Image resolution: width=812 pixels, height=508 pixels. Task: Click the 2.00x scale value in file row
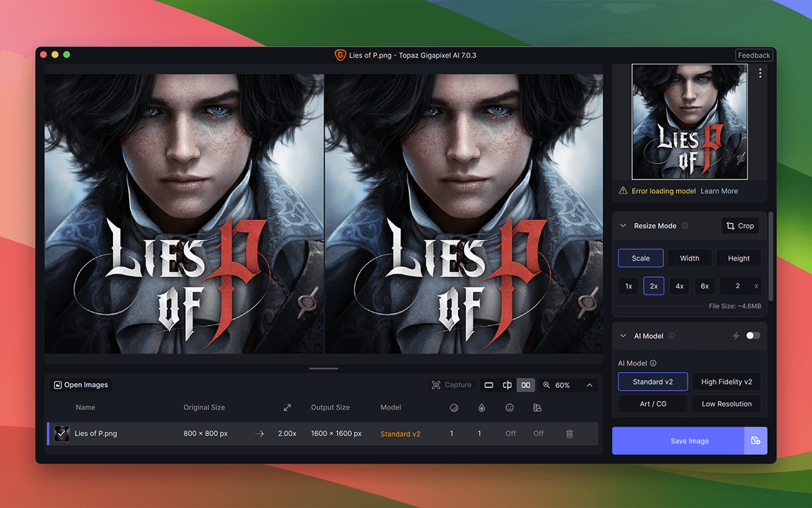pyautogui.click(x=287, y=433)
